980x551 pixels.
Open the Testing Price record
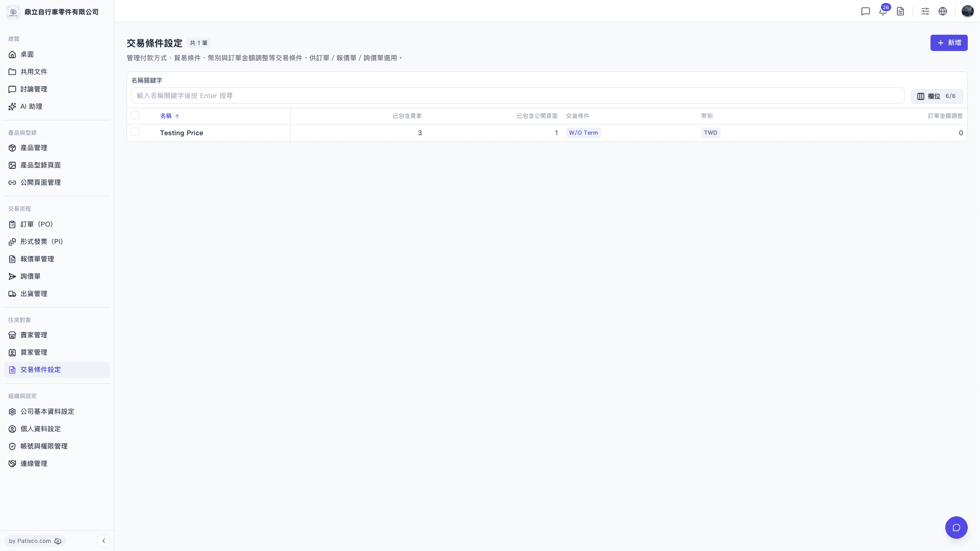click(x=181, y=133)
